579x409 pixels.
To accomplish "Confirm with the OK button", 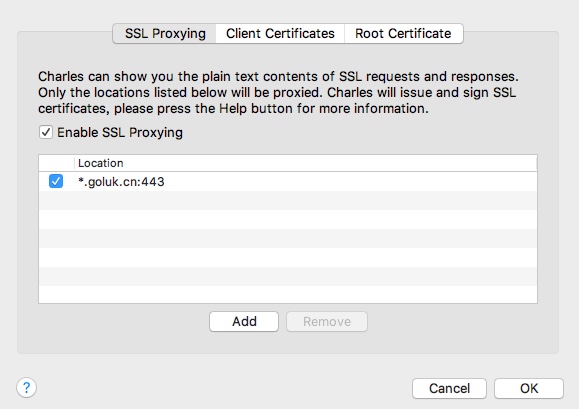I will tap(529, 388).
